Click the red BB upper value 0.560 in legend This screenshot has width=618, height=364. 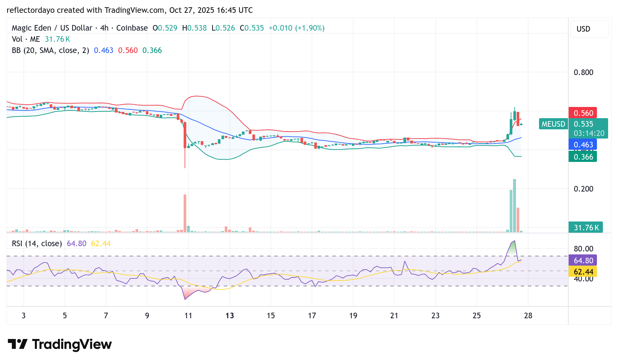tap(128, 50)
